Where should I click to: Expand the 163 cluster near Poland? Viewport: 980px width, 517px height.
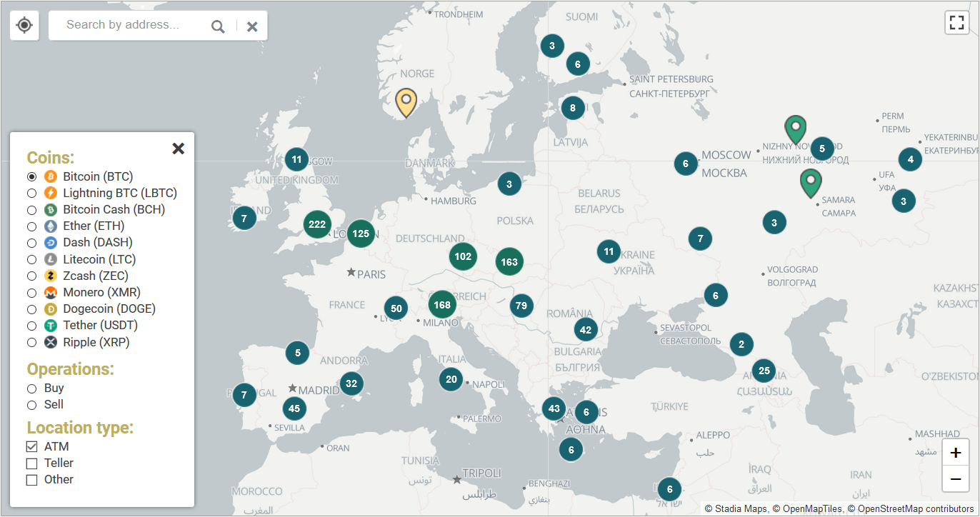point(509,261)
